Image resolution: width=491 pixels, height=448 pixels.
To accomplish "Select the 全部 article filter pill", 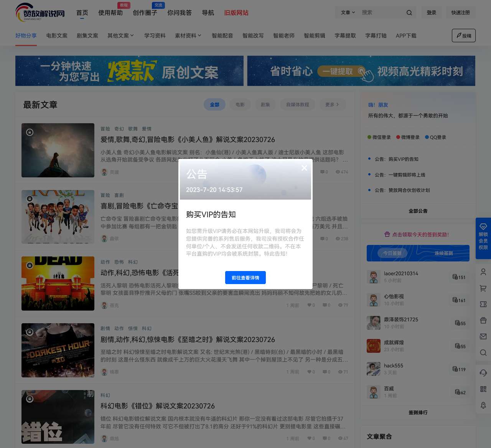I will coord(214,104).
